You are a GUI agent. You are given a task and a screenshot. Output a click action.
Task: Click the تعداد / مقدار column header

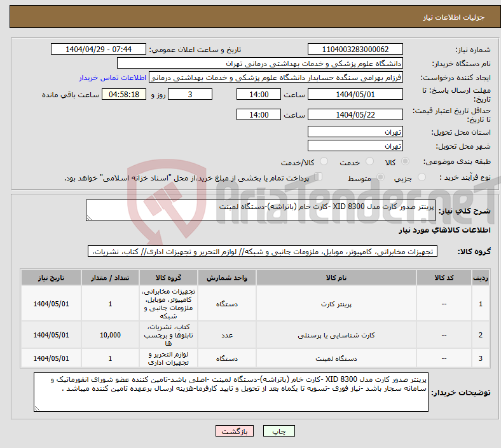pyautogui.click(x=110, y=278)
